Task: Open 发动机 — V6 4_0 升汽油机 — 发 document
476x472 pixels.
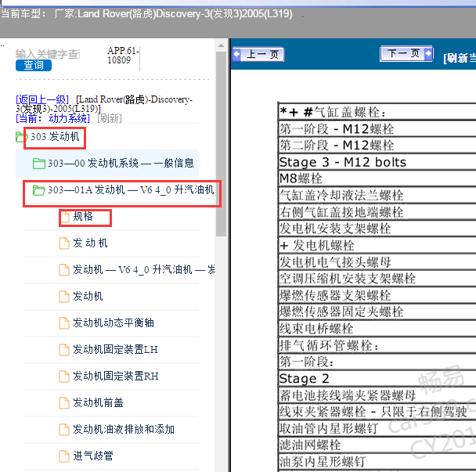Action: [x=144, y=269]
